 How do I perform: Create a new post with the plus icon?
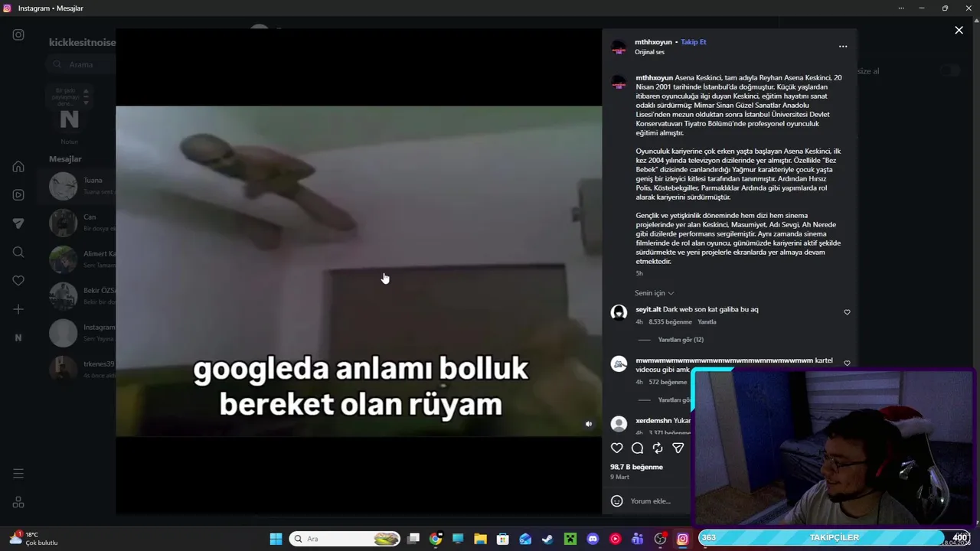coord(18,309)
